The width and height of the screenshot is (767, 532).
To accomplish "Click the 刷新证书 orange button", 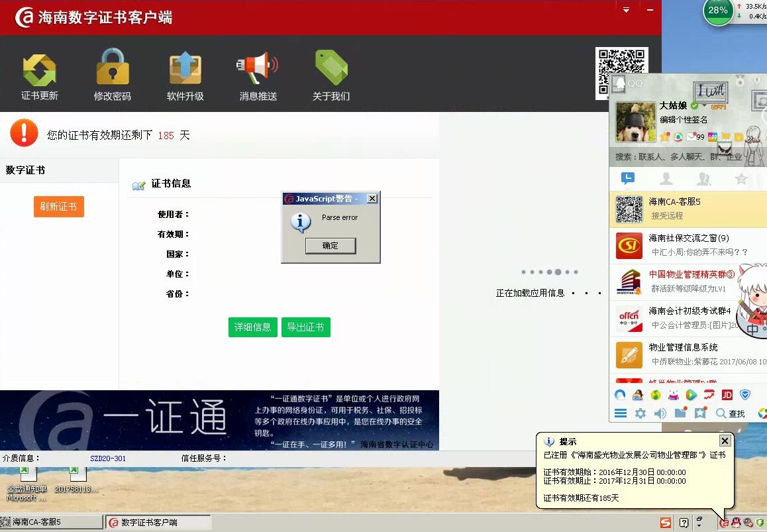I will 59,207.
